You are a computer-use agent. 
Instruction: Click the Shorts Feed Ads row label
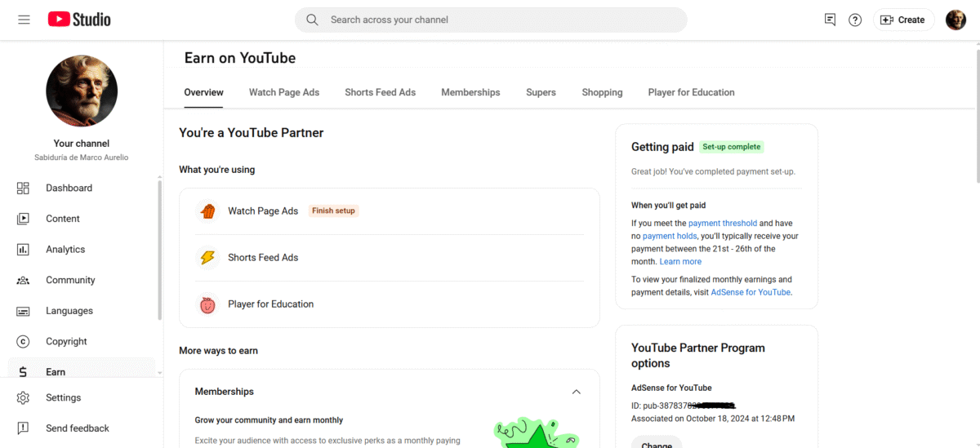(x=263, y=257)
